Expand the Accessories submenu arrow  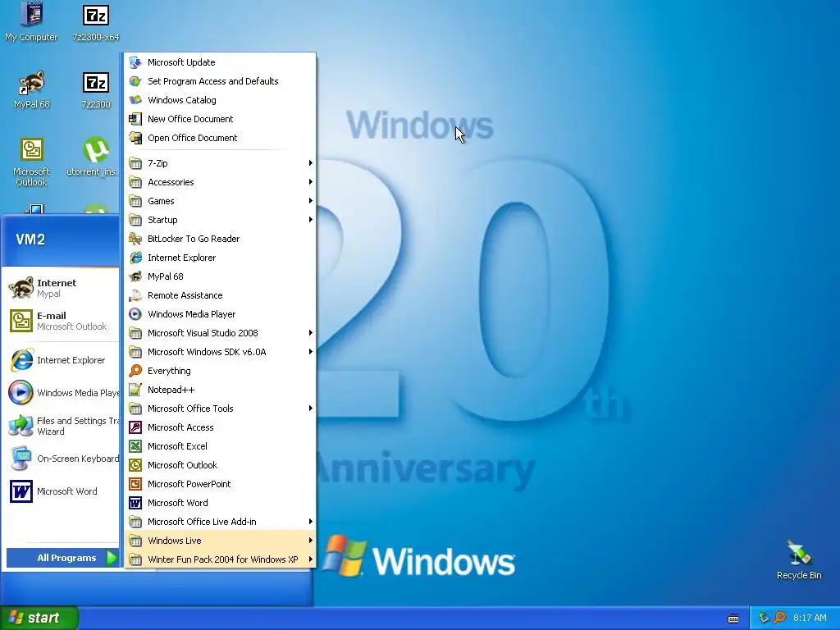(x=310, y=181)
